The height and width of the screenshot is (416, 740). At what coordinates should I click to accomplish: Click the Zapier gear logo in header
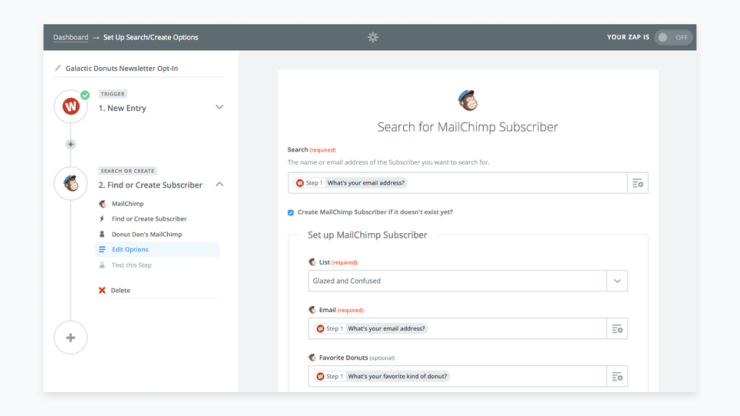(373, 37)
